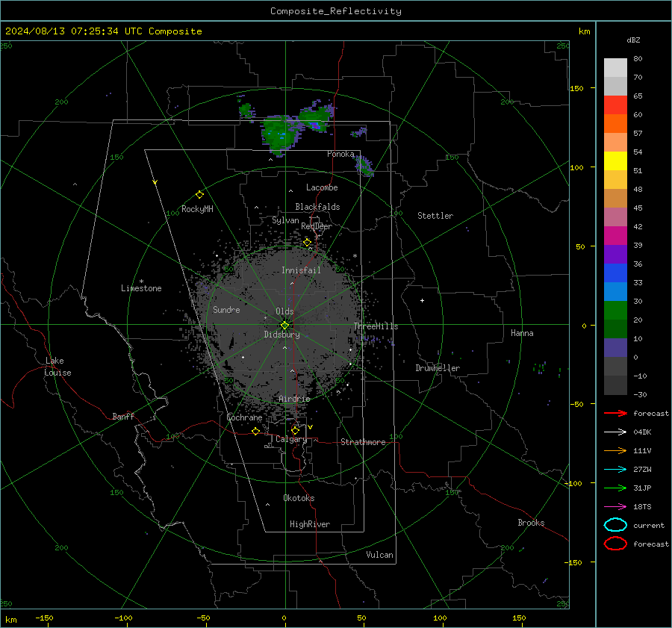
Task: Click the cyan current ellipse icon
Action: point(615,525)
